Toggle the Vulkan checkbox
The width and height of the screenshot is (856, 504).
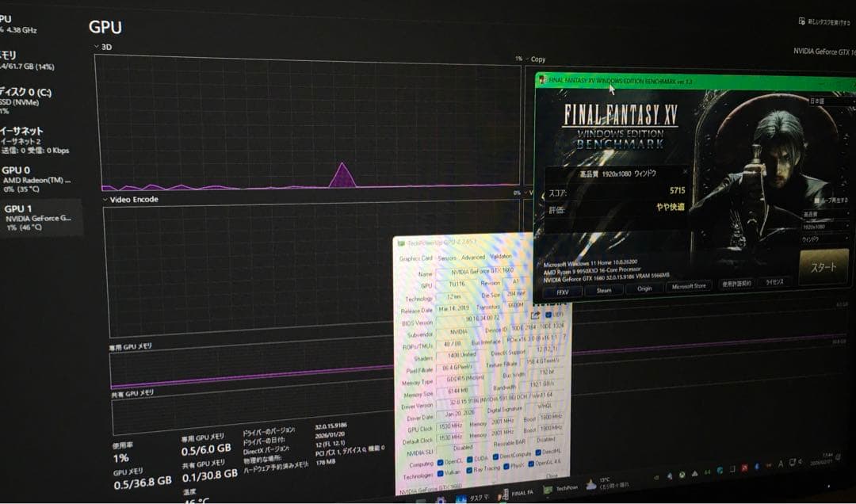440,473
